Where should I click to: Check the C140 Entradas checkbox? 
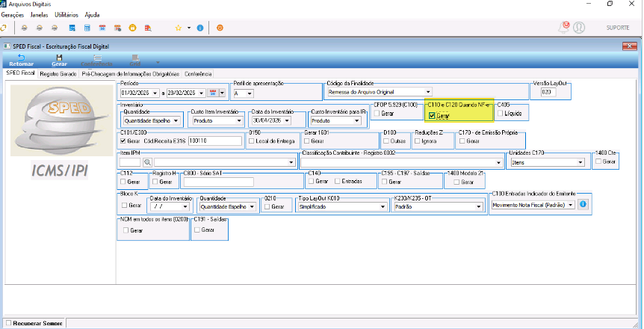pyautogui.click(x=337, y=182)
